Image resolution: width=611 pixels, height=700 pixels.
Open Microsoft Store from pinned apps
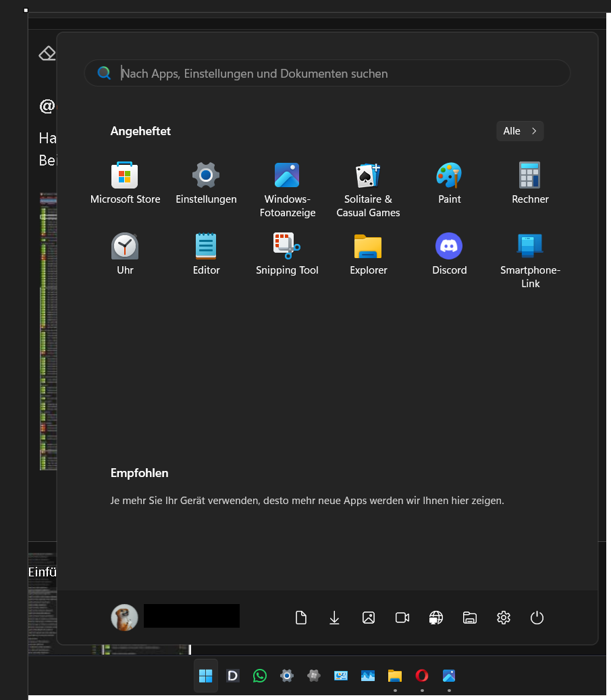click(125, 184)
